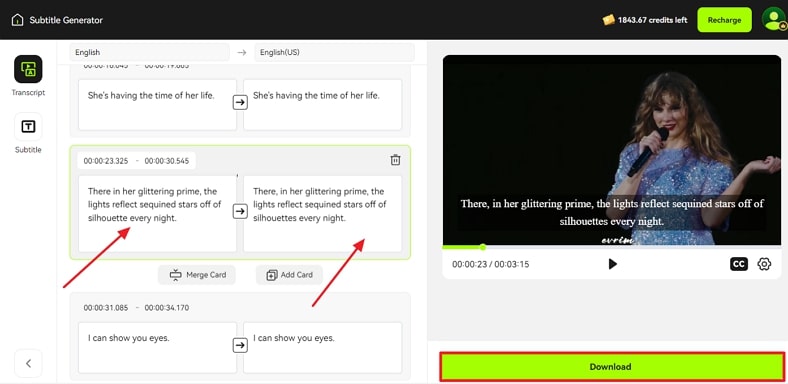788x384 pixels.
Task: Click the Recharge button
Action: (724, 20)
